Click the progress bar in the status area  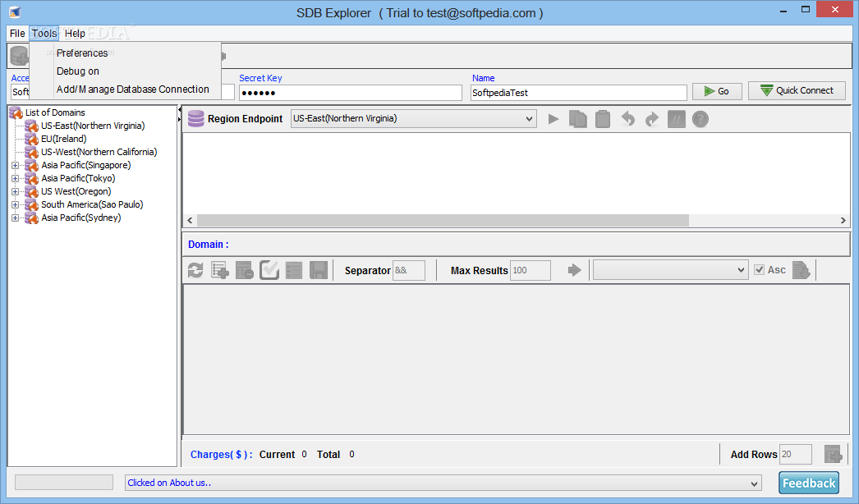coord(64,482)
